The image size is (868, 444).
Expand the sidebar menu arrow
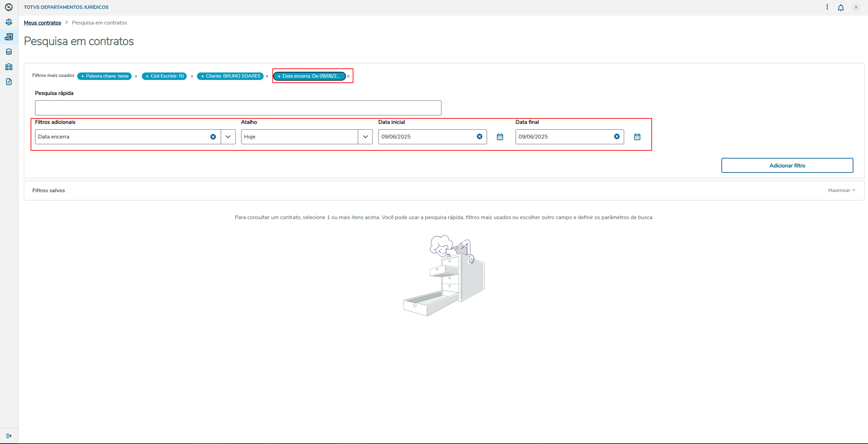coord(9,435)
